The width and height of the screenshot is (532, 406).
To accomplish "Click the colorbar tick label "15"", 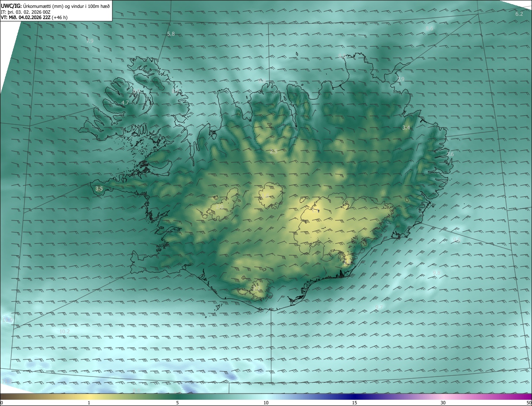I will coord(355,403).
